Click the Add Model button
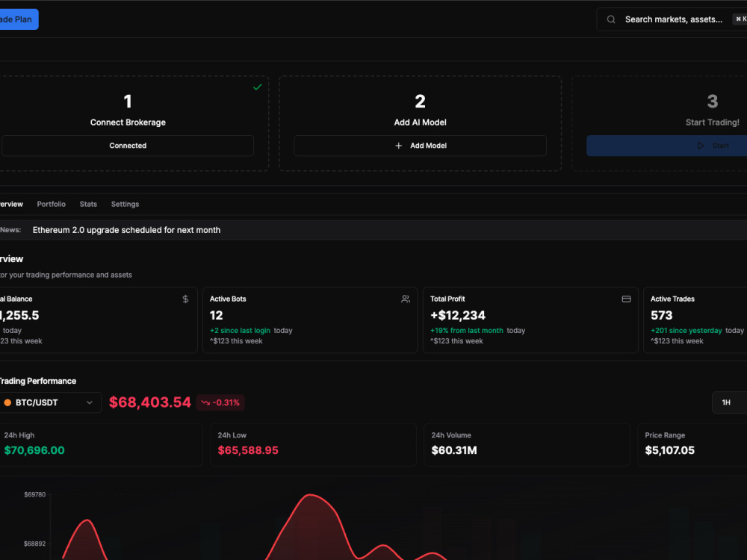747x560 pixels. pos(420,146)
